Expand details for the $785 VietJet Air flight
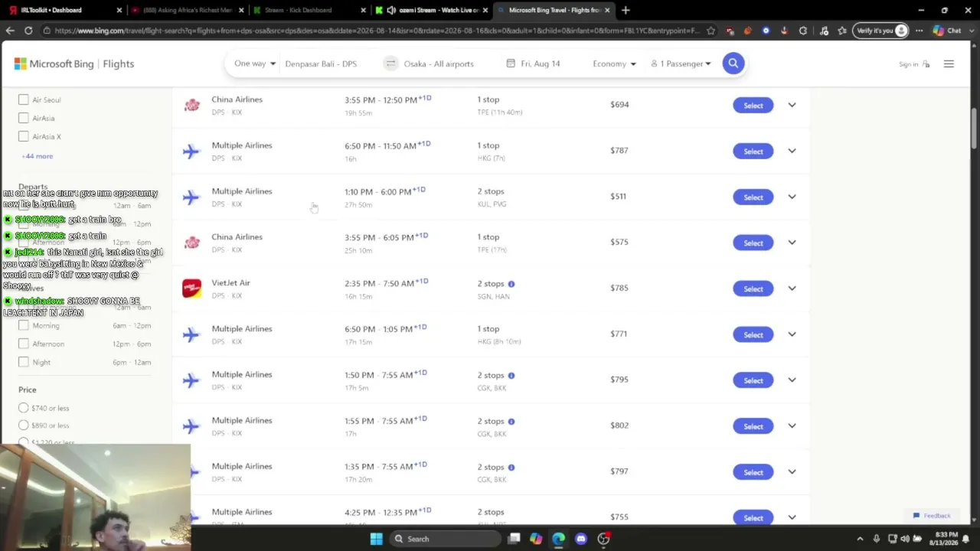This screenshot has width=980, height=551. [792, 289]
